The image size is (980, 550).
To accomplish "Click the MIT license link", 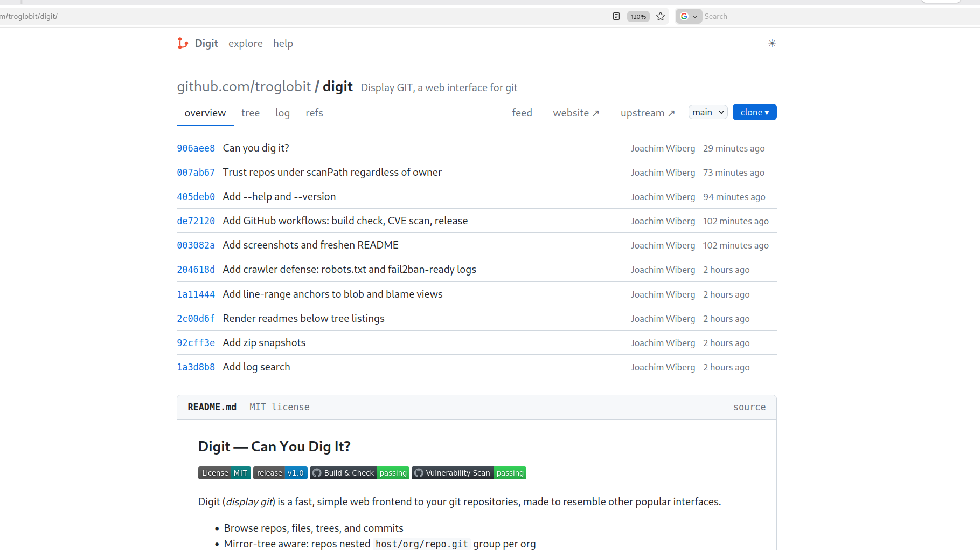I will (280, 407).
